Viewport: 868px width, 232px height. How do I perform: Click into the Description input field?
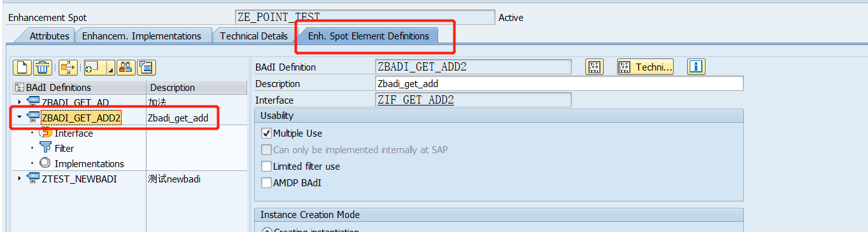[559, 84]
